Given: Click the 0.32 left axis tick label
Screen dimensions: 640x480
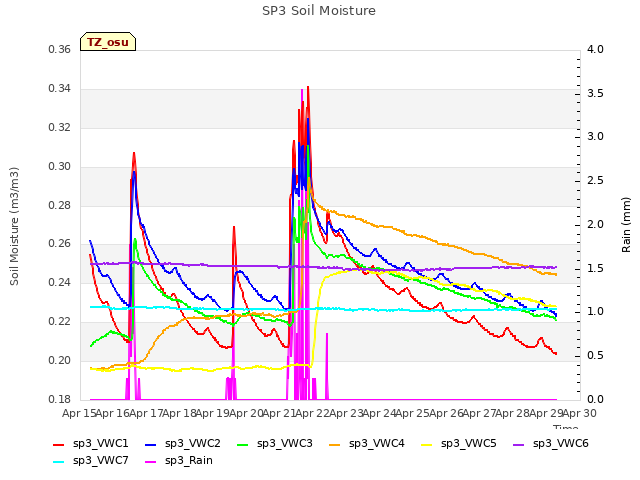Looking at the screenshot, I should (x=59, y=127).
